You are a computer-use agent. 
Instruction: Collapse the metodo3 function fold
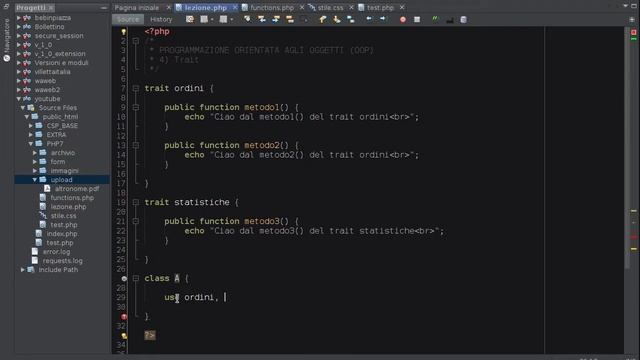pos(136,221)
